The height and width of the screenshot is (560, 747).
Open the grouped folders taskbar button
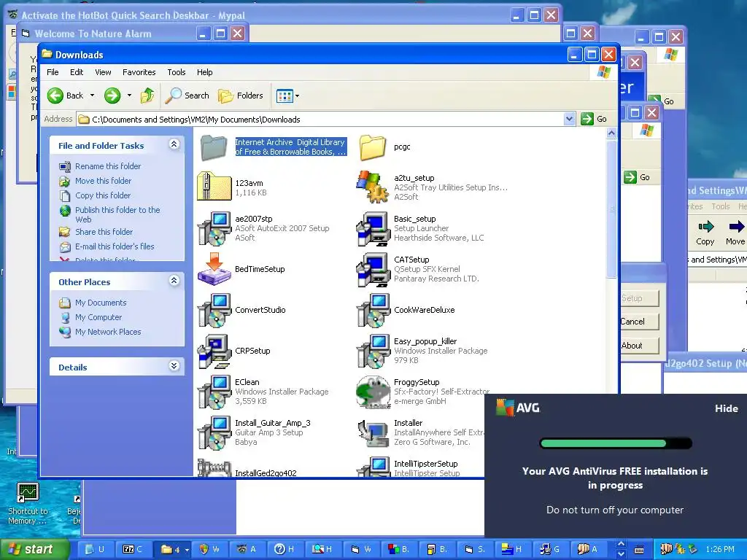(174, 550)
